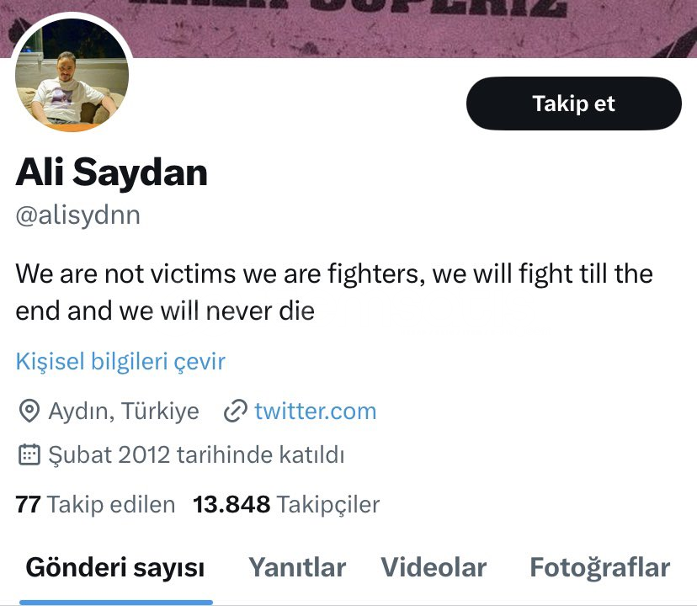Switch to the Videolar tab
The height and width of the screenshot is (616, 697).
(434, 567)
